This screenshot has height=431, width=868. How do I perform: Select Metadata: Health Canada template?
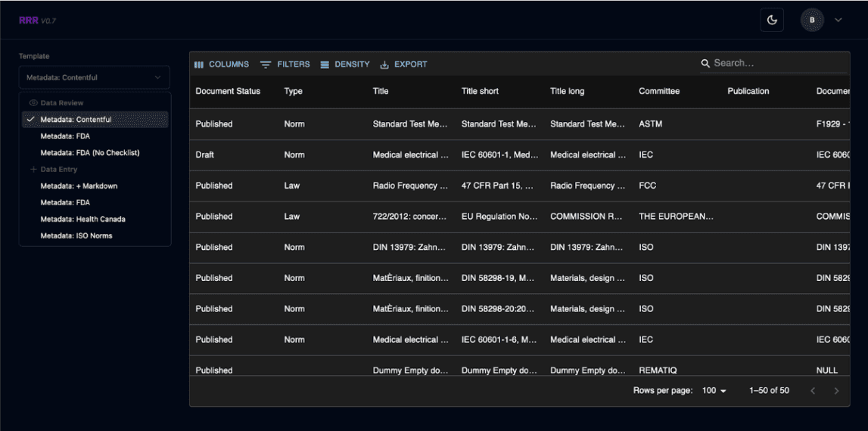(95, 220)
